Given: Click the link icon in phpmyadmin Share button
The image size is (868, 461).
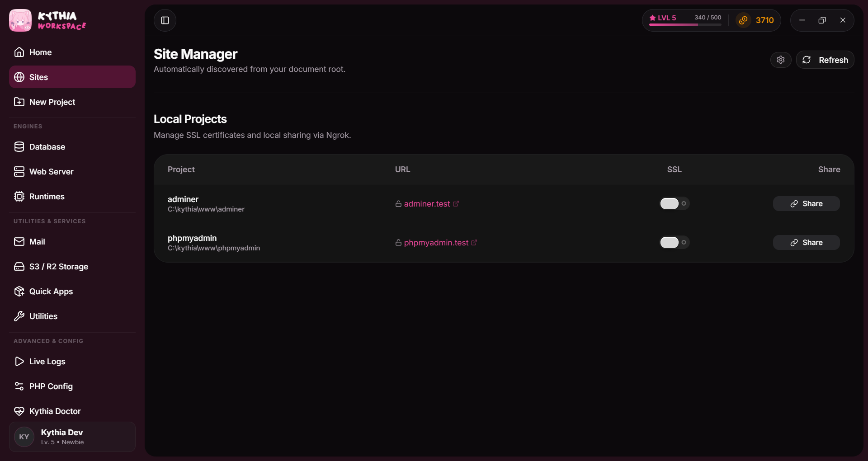Looking at the screenshot, I should (x=794, y=243).
